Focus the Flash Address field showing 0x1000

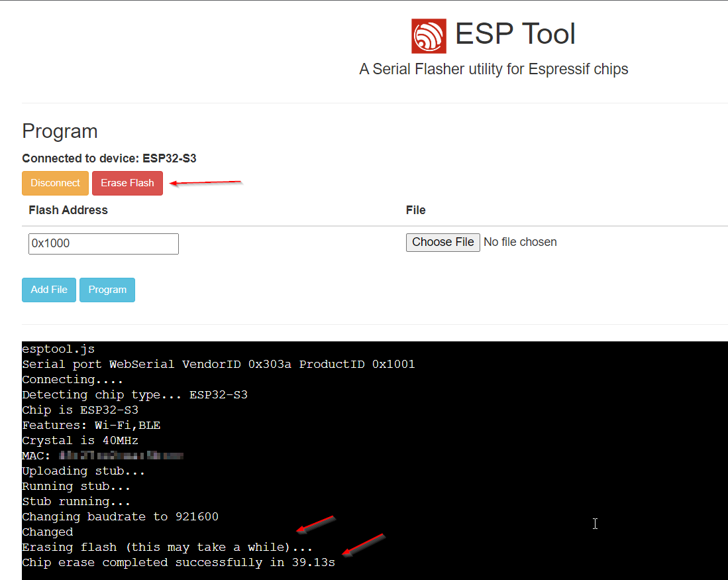(x=103, y=243)
